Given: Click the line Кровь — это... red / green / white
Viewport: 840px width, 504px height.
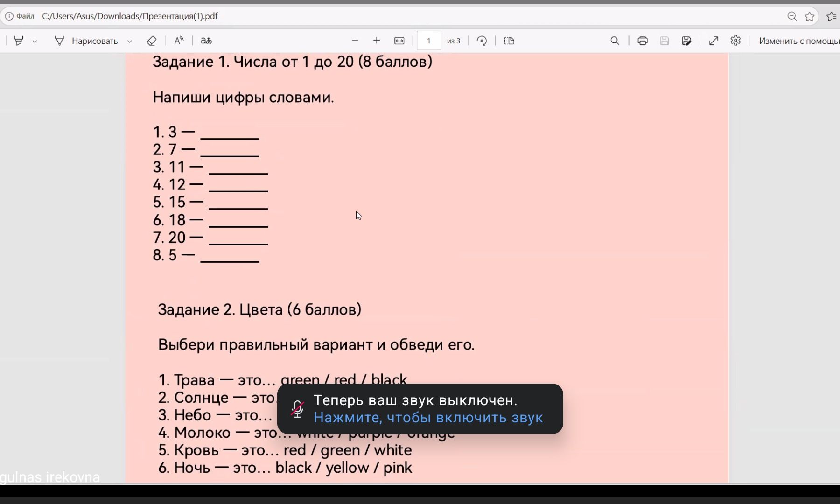Looking at the screenshot, I should click(285, 450).
